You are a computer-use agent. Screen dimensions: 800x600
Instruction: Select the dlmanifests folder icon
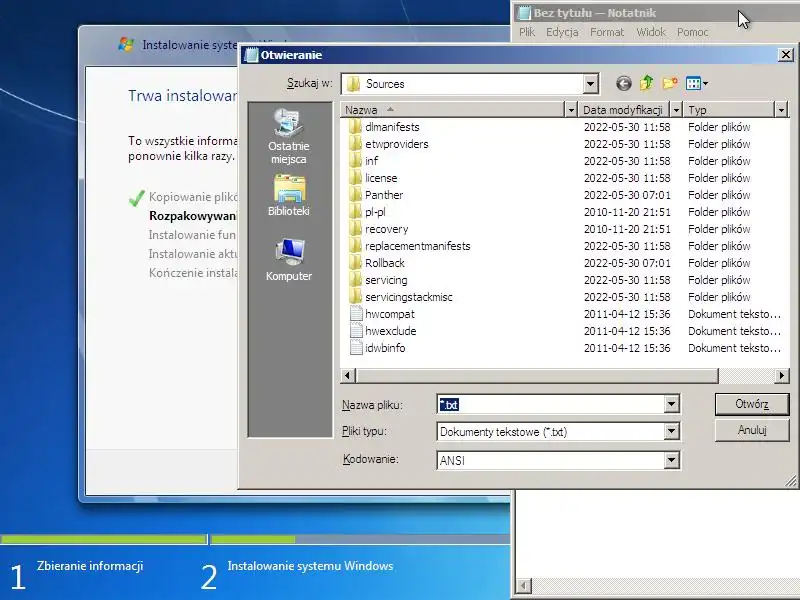(x=355, y=127)
